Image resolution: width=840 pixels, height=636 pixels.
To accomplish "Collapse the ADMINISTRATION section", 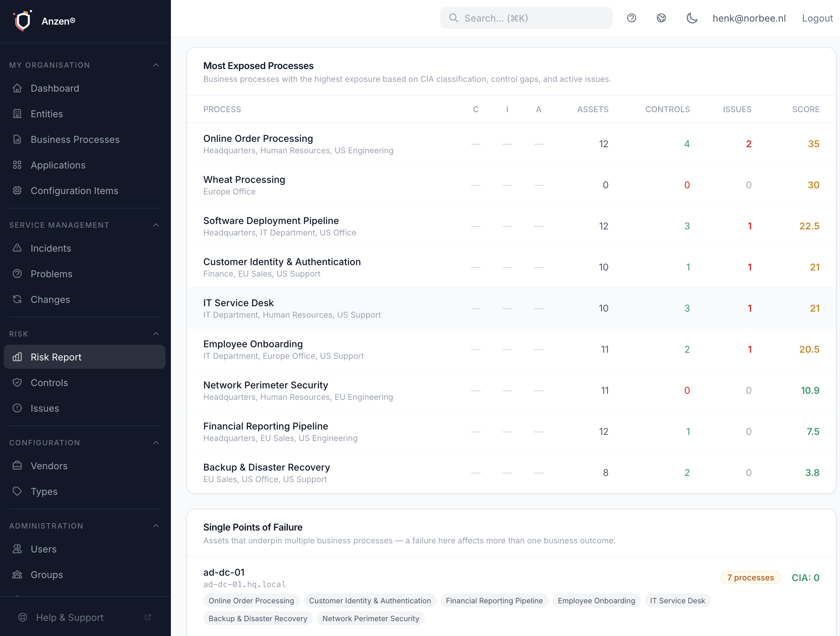I will click(156, 526).
